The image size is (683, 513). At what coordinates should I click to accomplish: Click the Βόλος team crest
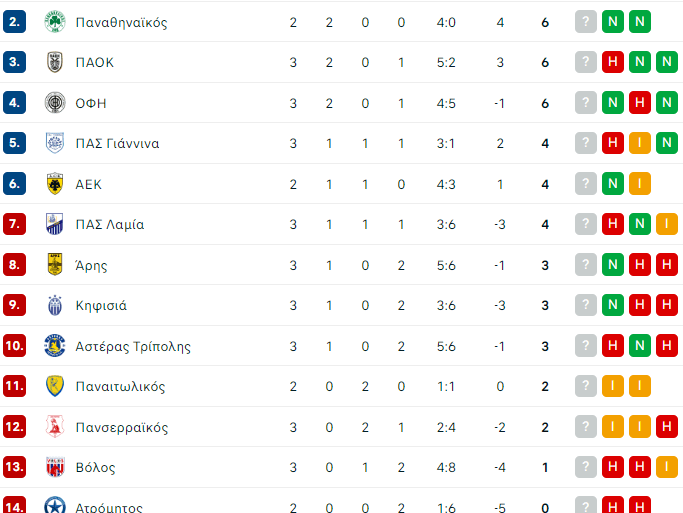(x=55, y=468)
